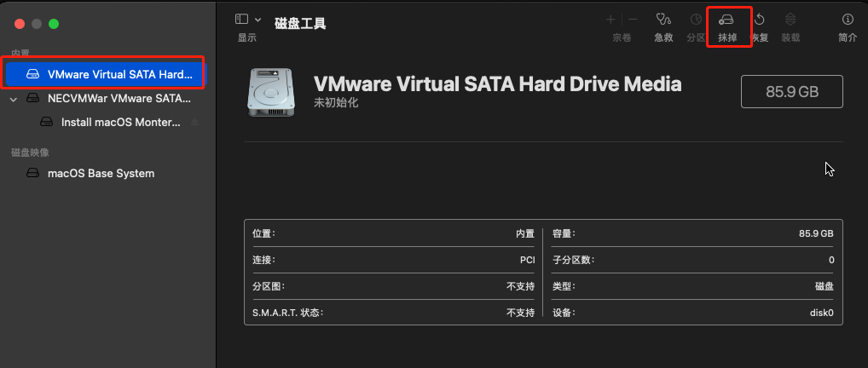Click the yellow minimize window button
This screenshot has height=368, width=868.
coord(37,24)
